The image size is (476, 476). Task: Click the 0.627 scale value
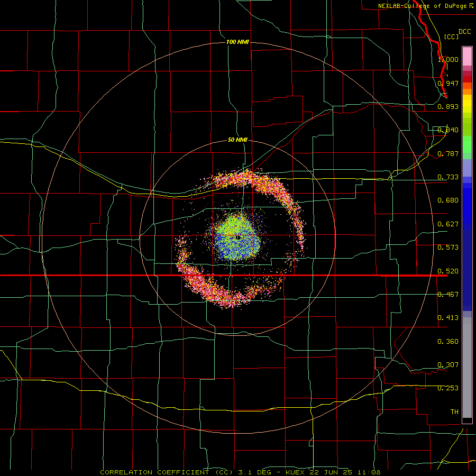point(448,224)
